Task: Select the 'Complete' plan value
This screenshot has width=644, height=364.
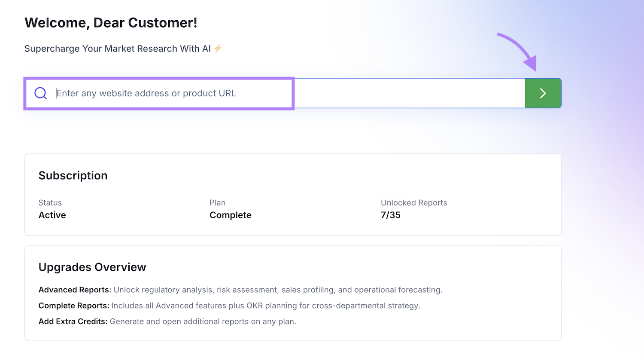Action: pos(231,215)
